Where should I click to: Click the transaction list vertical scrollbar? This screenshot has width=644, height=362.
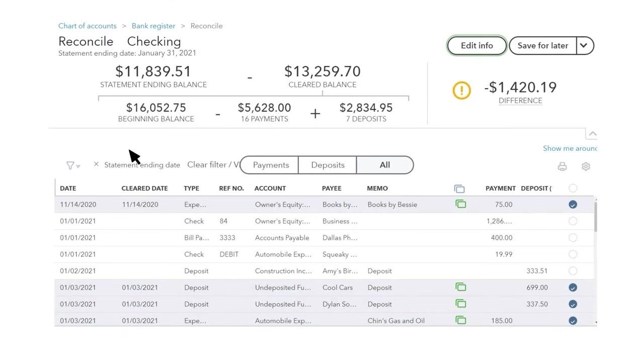point(596,216)
